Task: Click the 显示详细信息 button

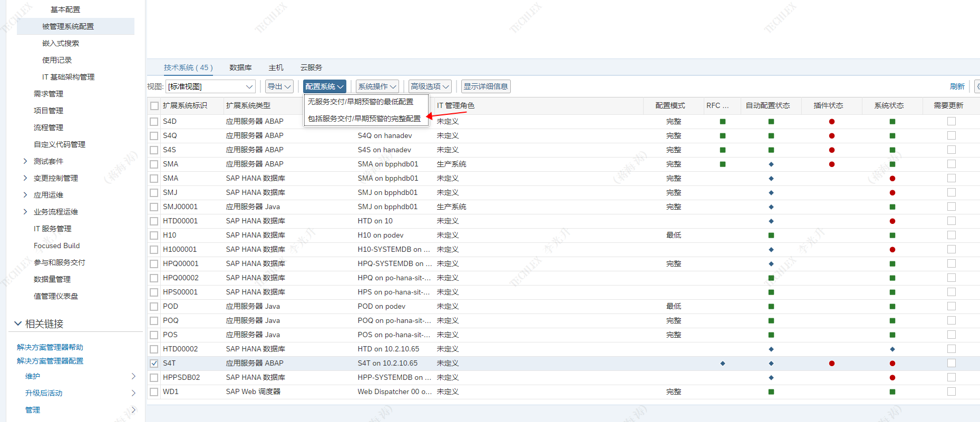Action: tap(486, 86)
